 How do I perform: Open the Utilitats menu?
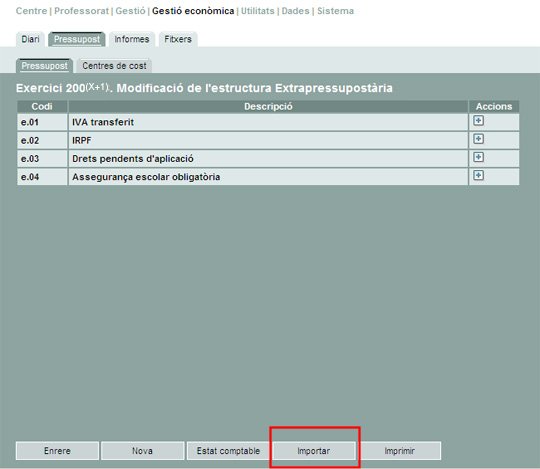click(x=258, y=11)
